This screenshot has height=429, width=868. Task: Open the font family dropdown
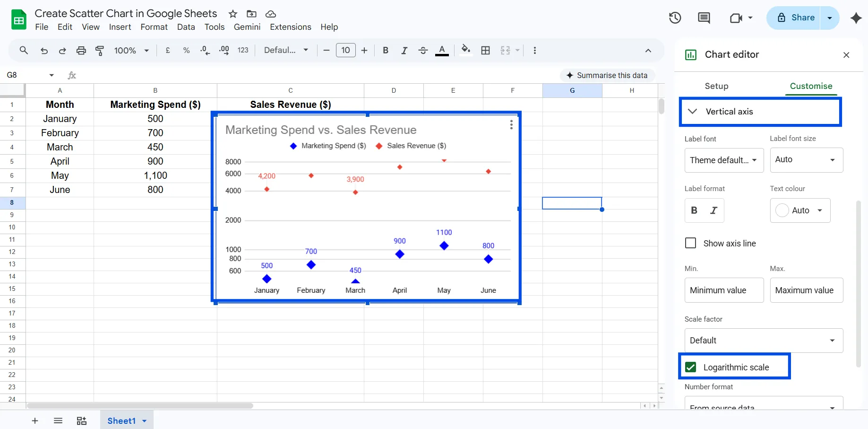286,50
